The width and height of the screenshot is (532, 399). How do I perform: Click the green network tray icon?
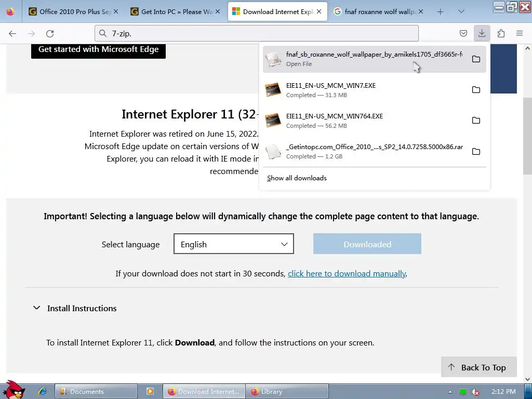pos(463,392)
